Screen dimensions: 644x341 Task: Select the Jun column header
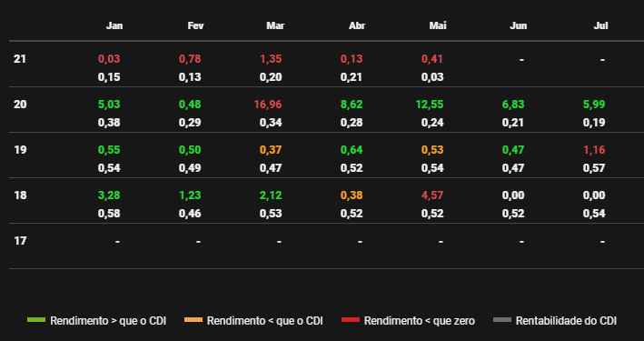pyautogui.click(x=519, y=25)
